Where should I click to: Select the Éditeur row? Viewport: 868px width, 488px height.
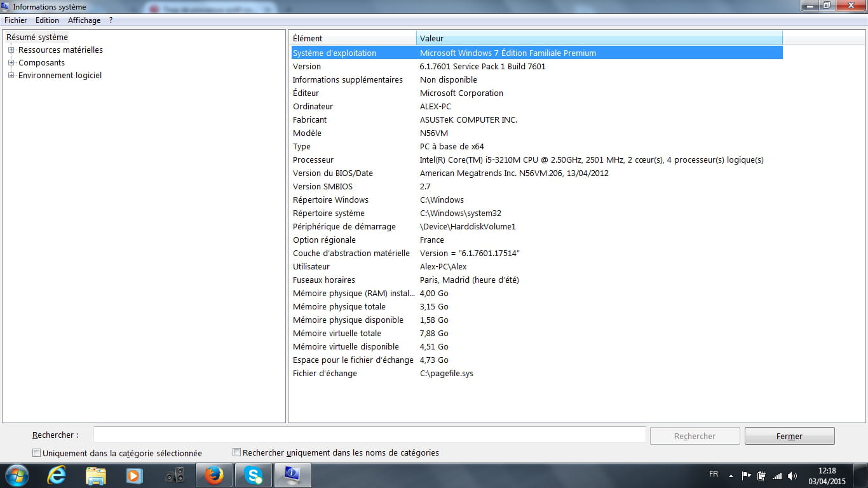(536, 93)
